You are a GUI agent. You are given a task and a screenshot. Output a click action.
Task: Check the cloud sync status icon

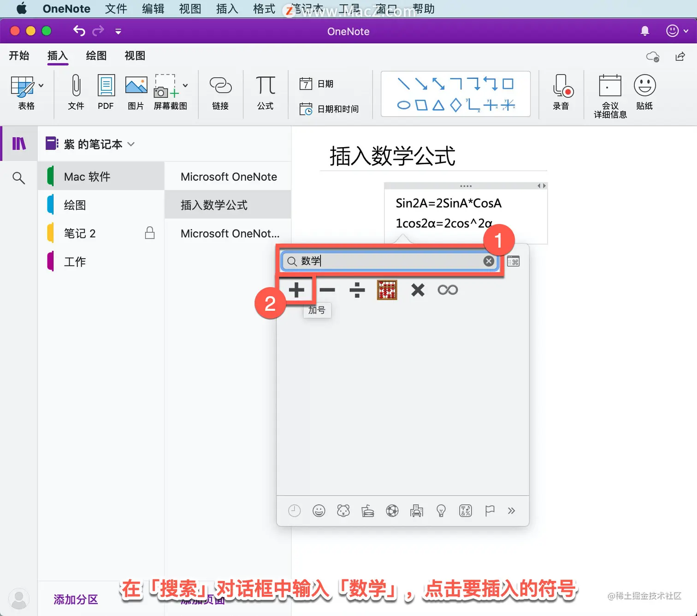click(653, 56)
